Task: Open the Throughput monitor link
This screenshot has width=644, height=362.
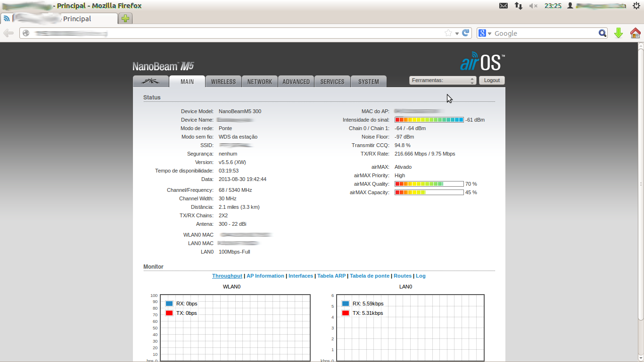Action: click(x=227, y=276)
